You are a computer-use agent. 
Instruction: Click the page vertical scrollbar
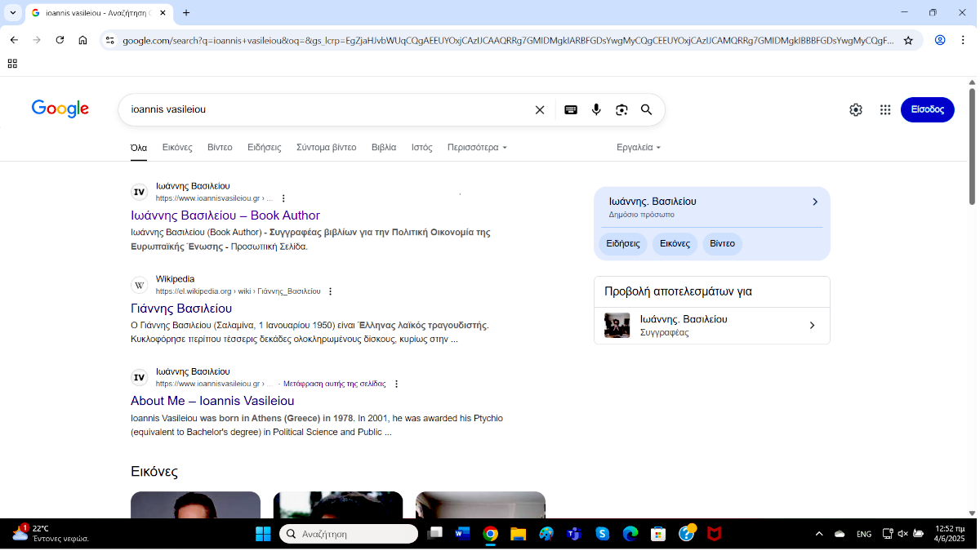972,145
